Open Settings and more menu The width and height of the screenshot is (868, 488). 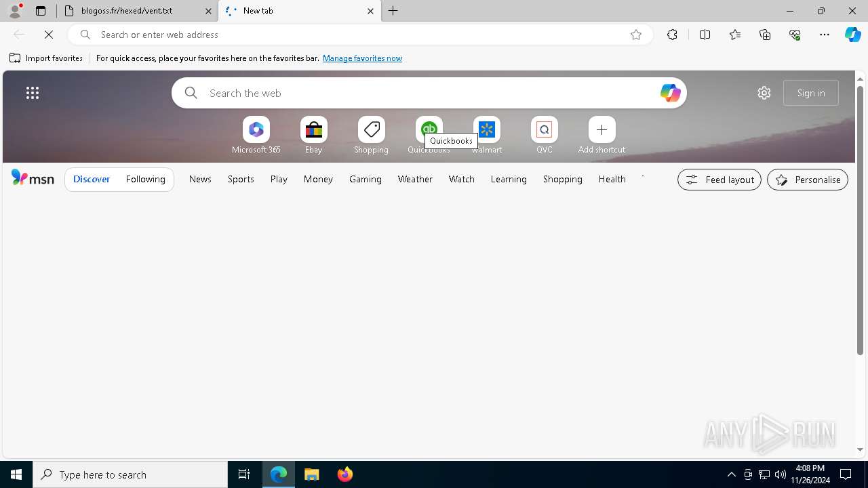[x=825, y=35]
